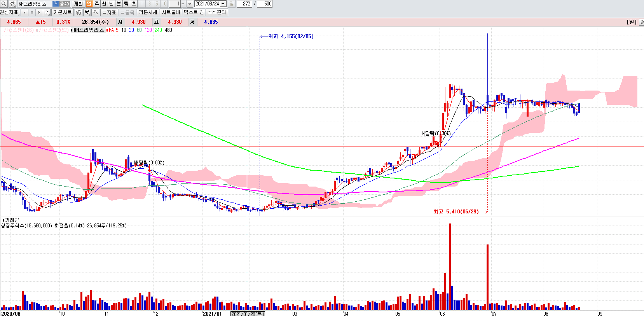Image resolution: width=644 pixels, height=316 pixels.
Task: Open the 기본차트 menu
Action: [62, 12]
